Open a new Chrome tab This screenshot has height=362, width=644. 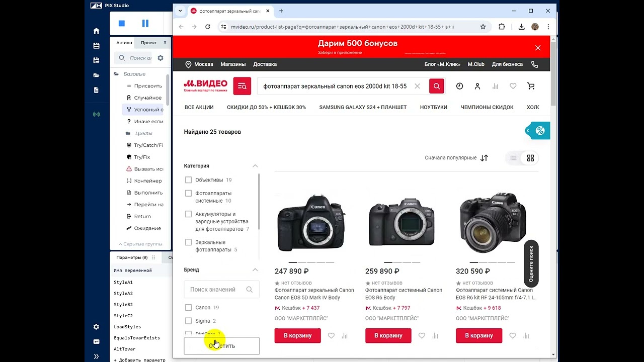point(281,11)
